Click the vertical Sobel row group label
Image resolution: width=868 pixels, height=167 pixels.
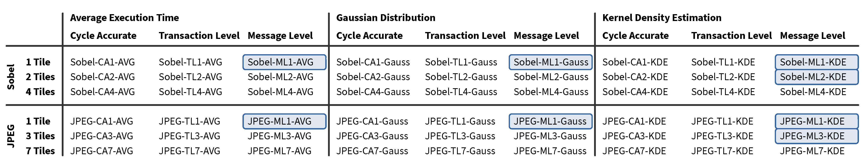click(11, 77)
